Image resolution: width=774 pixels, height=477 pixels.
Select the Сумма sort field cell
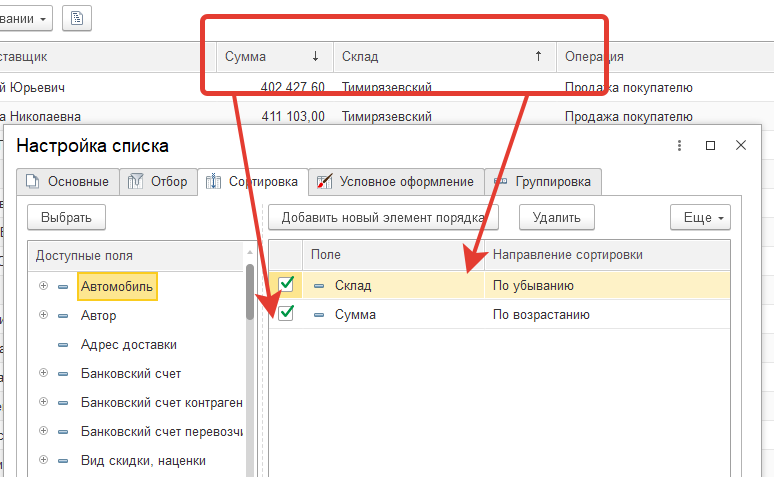(393, 315)
